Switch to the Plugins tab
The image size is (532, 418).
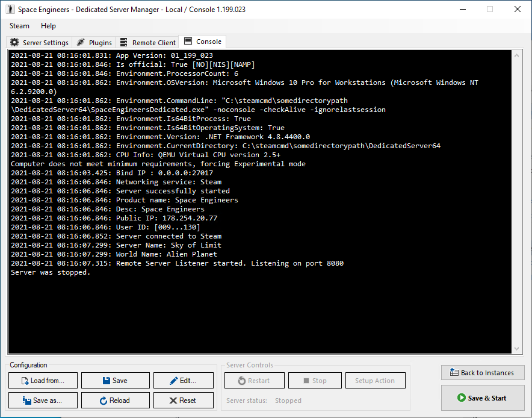[94, 43]
